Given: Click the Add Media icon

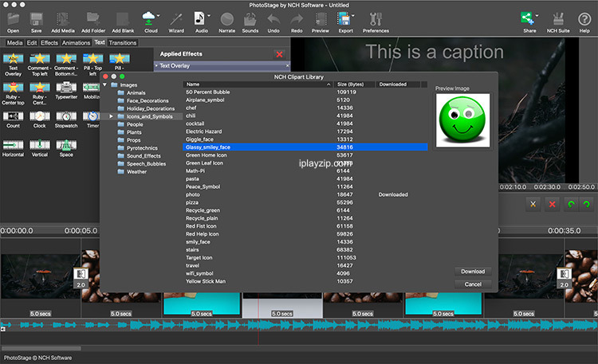Looking at the screenshot, I should (62, 22).
